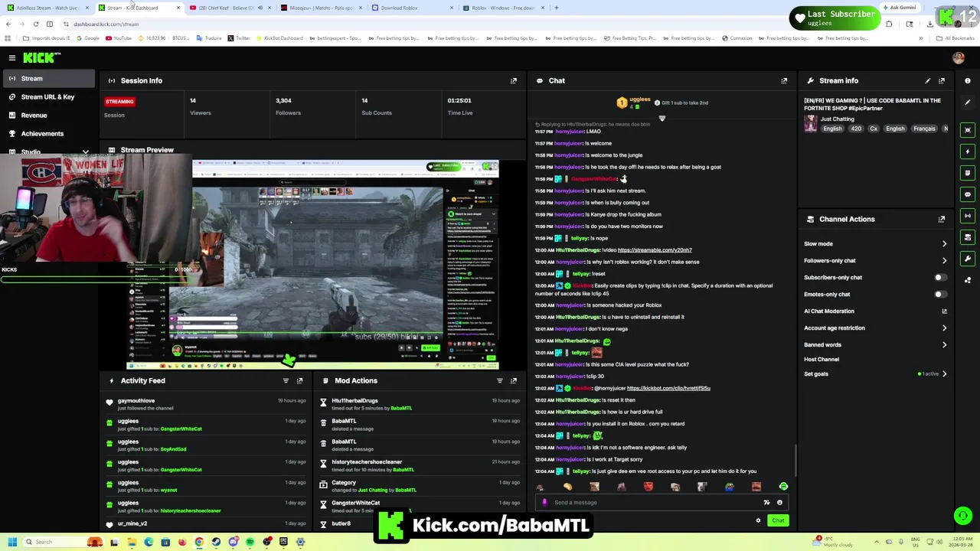
Task: Open user avatar in top right
Action: 959,57
